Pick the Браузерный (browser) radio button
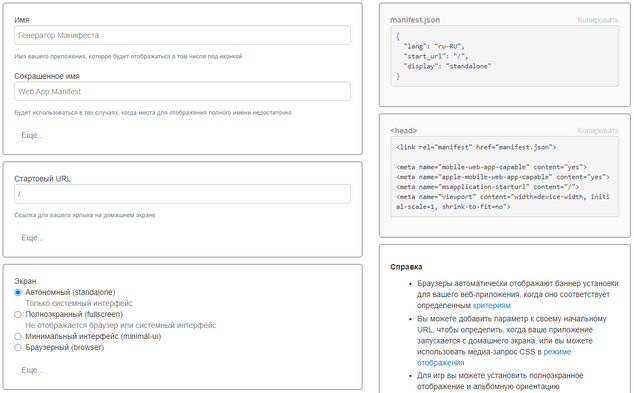This screenshot has height=393, width=634. [18, 347]
